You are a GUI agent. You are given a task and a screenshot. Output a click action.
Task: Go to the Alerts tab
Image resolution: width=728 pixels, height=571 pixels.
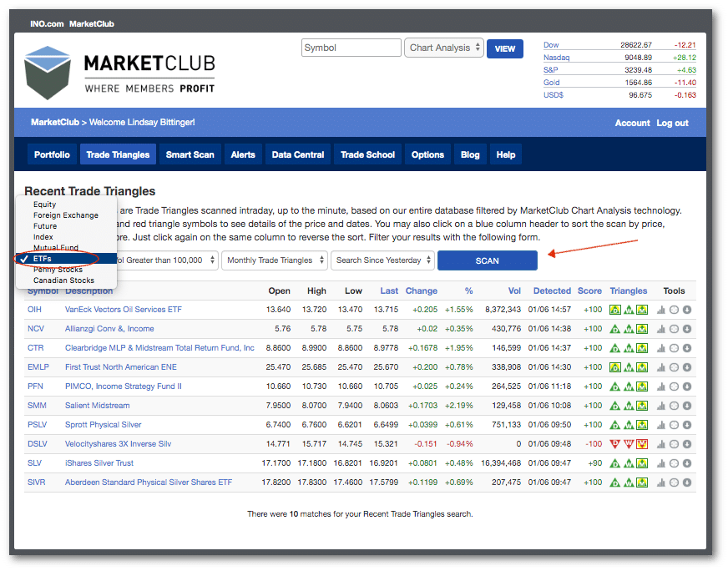pyautogui.click(x=243, y=154)
